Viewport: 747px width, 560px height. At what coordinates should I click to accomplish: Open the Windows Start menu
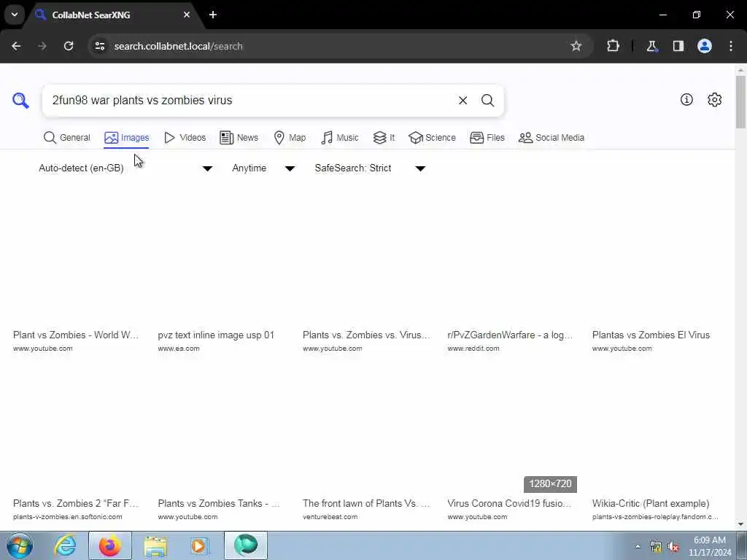pos(20,545)
